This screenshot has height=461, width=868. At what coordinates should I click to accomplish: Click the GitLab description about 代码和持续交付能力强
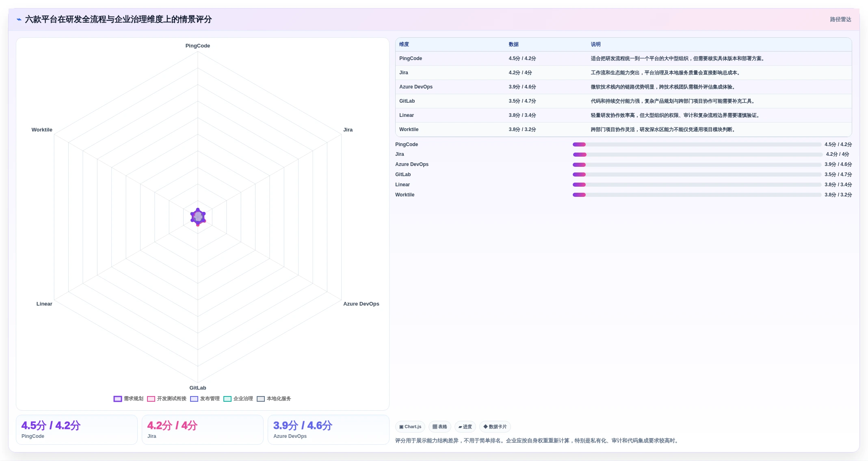(x=673, y=101)
